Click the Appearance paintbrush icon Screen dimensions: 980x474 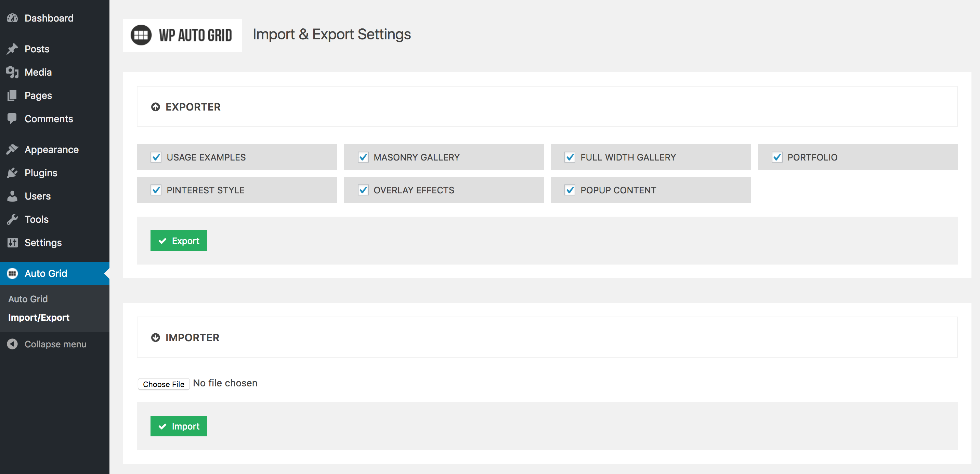[x=12, y=150]
